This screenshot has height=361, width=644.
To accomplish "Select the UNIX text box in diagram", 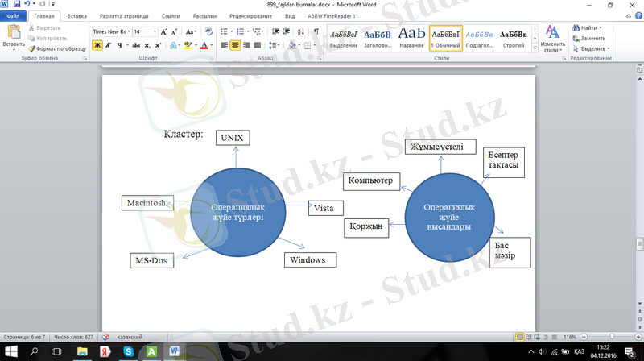I will [x=233, y=138].
